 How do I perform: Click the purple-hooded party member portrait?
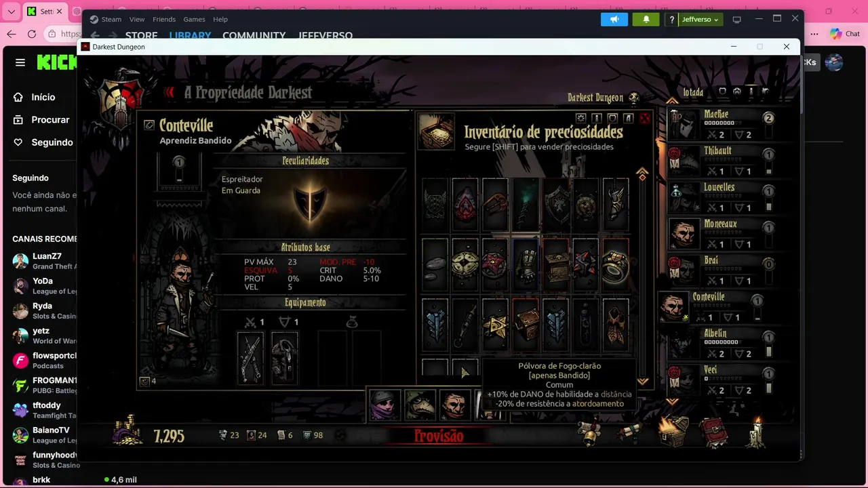[x=384, y=405]
